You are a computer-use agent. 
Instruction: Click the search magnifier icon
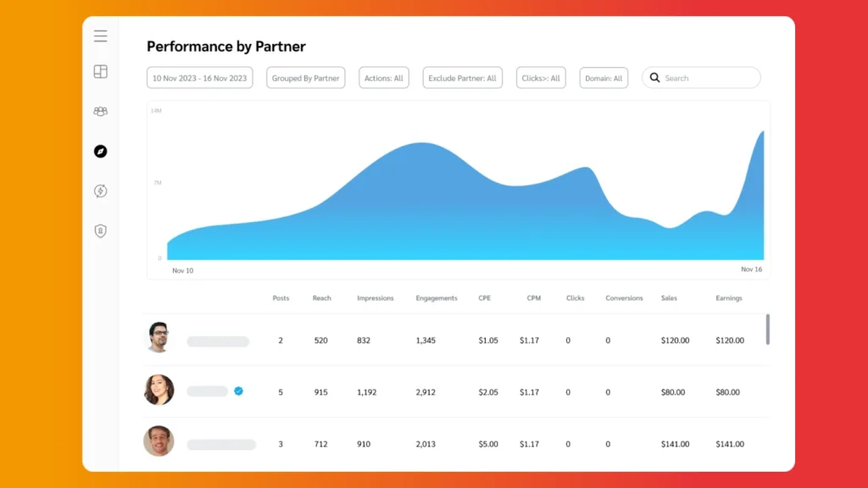(x=654, y=78)
